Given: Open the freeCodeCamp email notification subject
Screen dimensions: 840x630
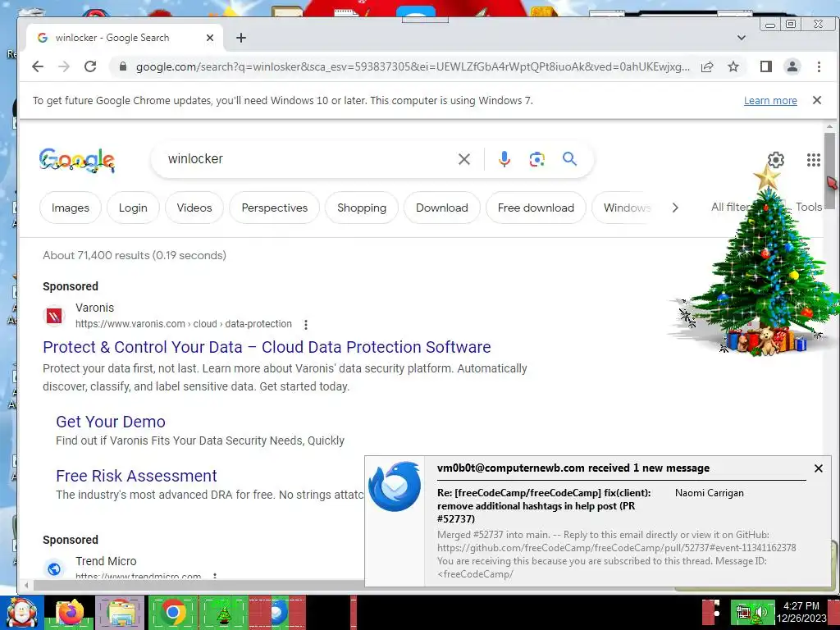Looking at the screenshot, I should point(544,505).
